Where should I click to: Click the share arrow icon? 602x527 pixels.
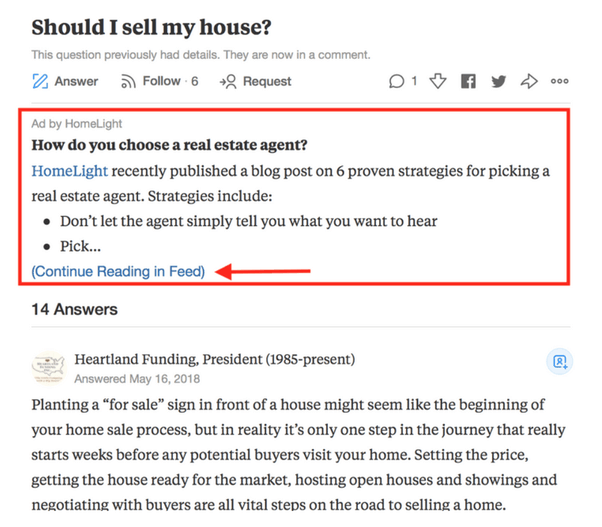click(529, 81)
